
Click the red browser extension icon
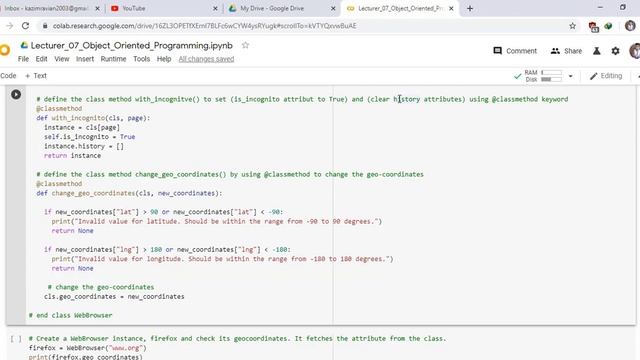(593, 27)
